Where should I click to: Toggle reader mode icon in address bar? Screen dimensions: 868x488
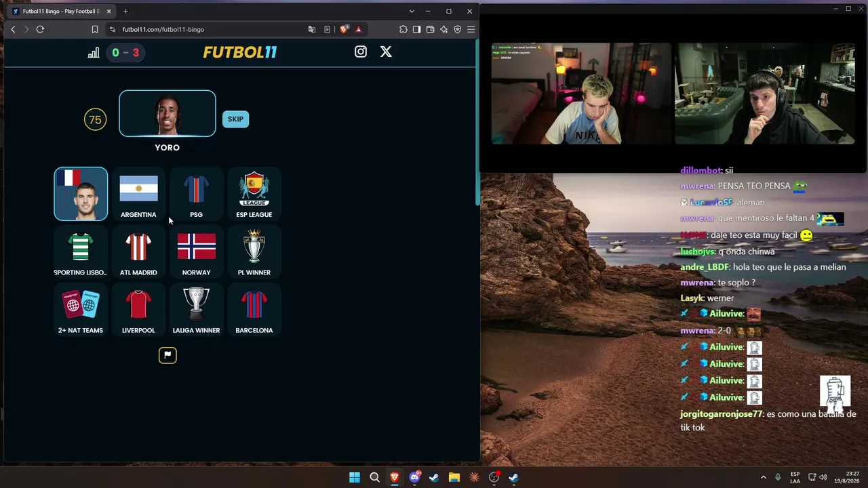[x=328, y=29]
